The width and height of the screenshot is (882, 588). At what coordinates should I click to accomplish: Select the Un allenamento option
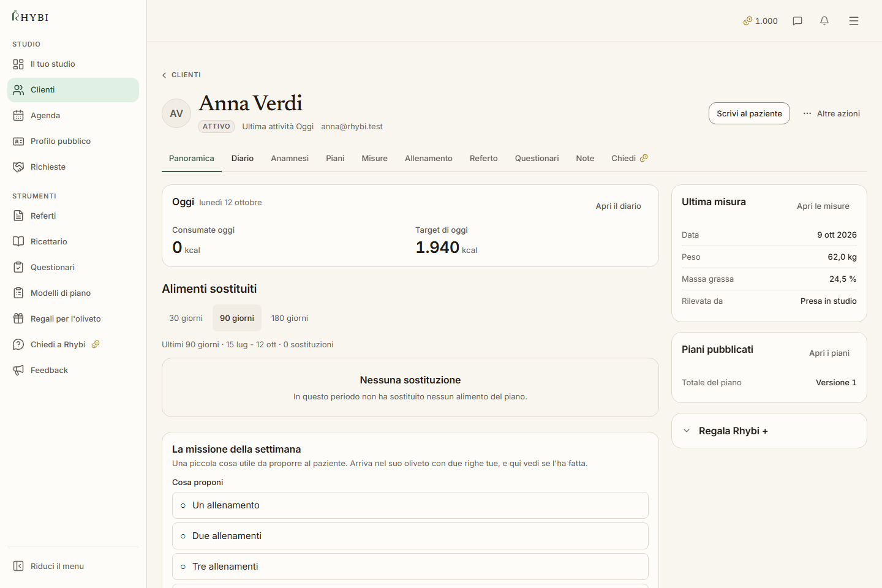[x=410, y=505]
